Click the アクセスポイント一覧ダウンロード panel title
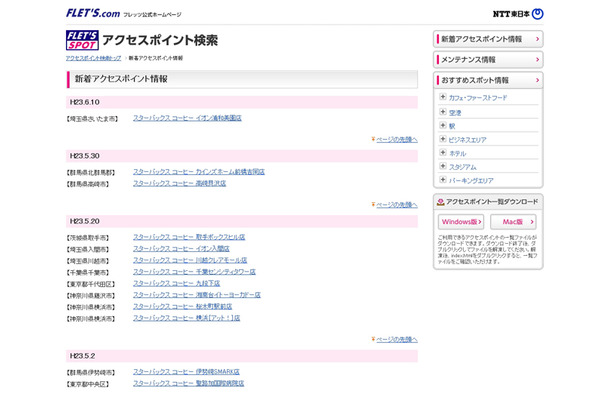 pos(492,202)
